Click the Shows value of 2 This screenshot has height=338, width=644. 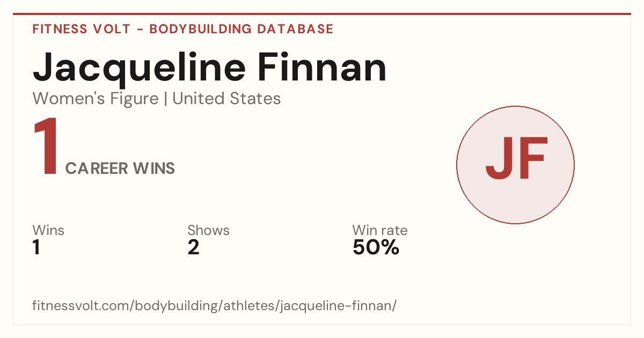[x=193, y=248]
